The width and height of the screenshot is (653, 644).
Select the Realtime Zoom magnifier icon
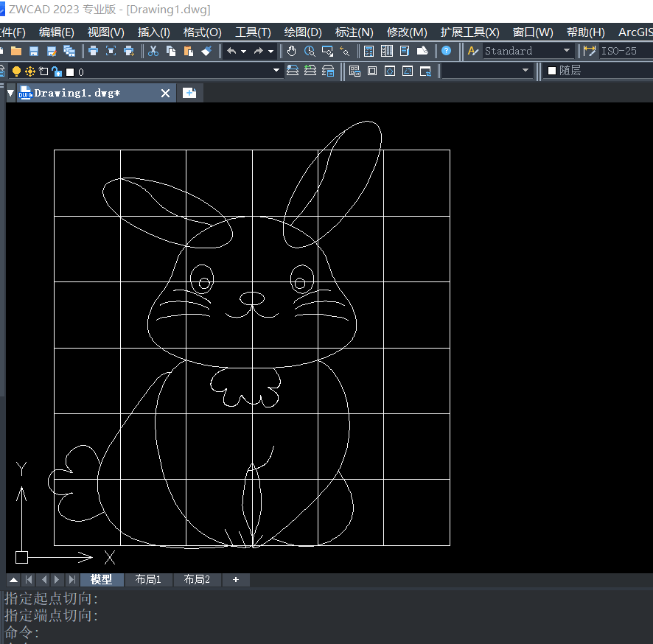point(310,51)
